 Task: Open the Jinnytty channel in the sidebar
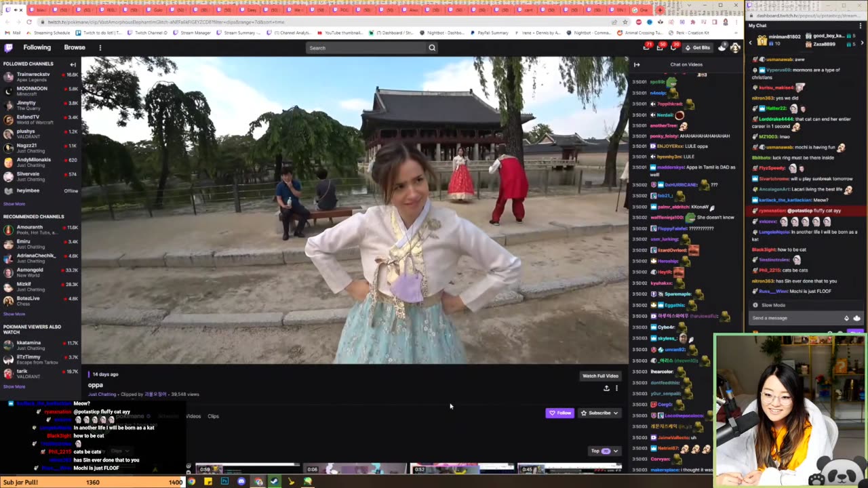39,105
